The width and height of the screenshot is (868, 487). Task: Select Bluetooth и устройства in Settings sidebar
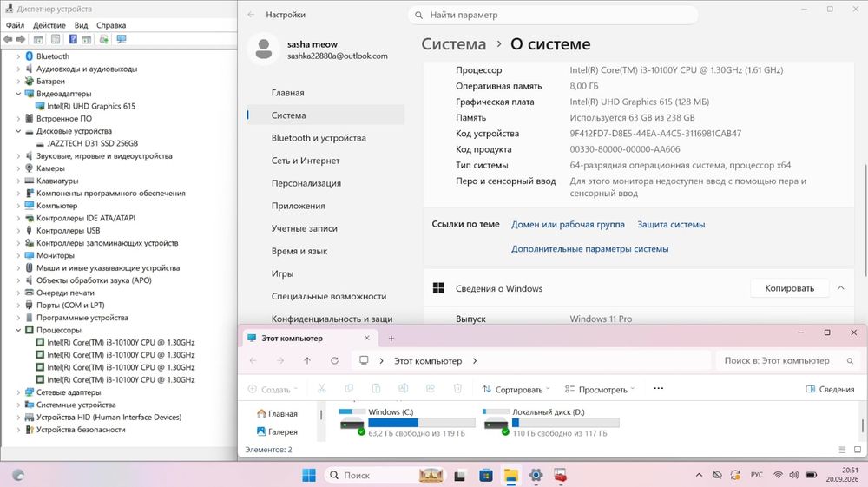[325, 138]
